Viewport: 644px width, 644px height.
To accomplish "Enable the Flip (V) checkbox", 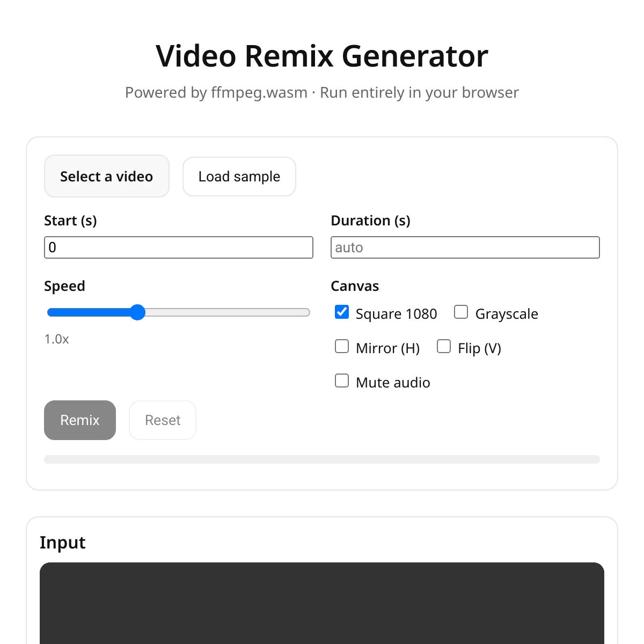I will [444, 347].
